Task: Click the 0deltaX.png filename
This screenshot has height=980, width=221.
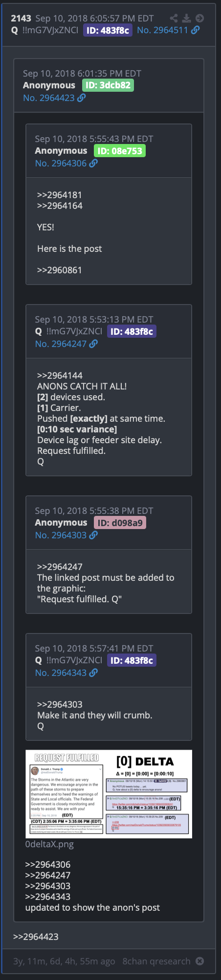Action: [49, 844]
